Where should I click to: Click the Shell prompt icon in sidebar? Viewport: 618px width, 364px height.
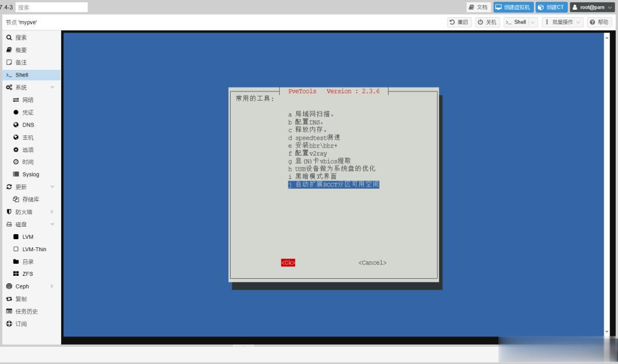pos(9,75)
